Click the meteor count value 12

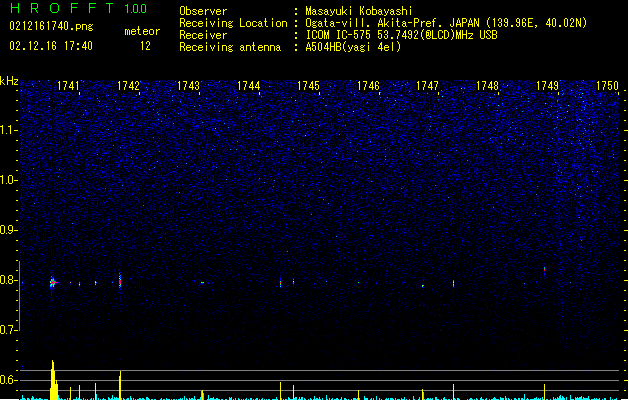tap(145, 46)
